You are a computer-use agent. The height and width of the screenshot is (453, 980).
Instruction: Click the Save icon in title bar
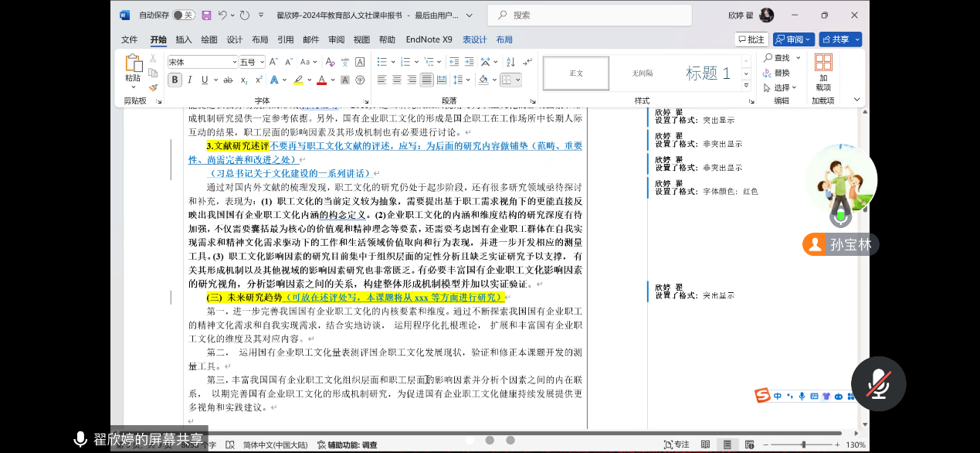point(206,15)
